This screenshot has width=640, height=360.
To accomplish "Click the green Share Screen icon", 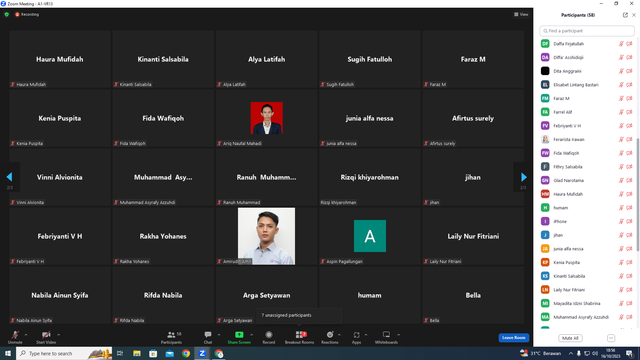I will [x=239, y=335].
